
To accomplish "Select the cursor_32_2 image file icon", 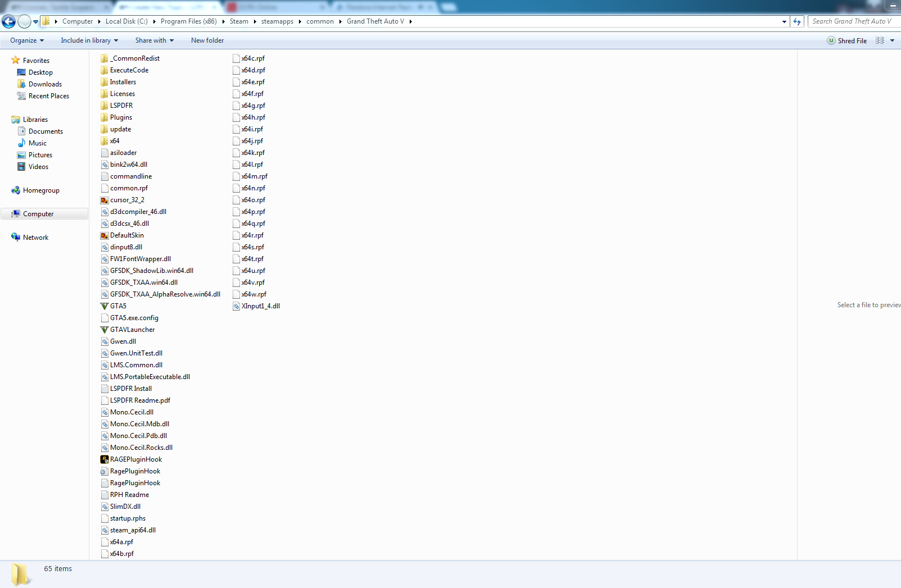I will pos(105,200).
